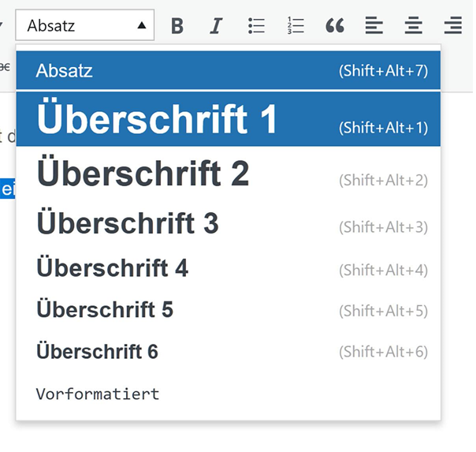The image size is (476, 452).
Task: Align text to the right
Action: [453, 26]
